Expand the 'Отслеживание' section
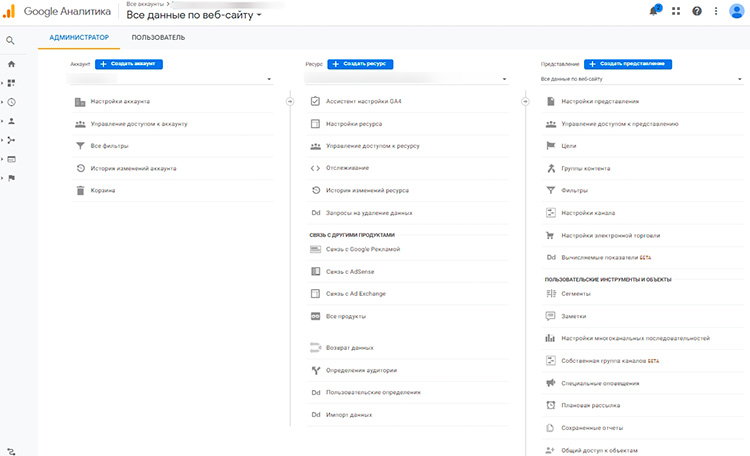Viewport: 750px width, 456px height. (x=348, y=168)
